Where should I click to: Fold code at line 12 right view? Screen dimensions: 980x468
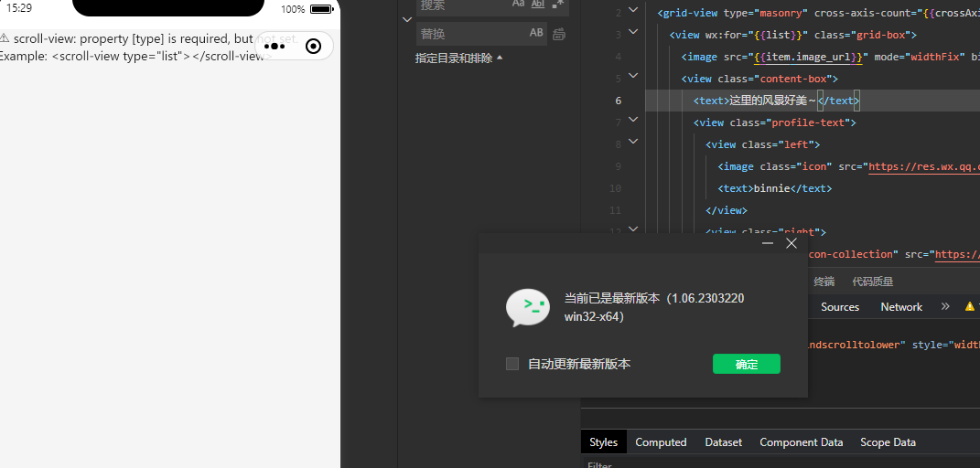[632, 229]
